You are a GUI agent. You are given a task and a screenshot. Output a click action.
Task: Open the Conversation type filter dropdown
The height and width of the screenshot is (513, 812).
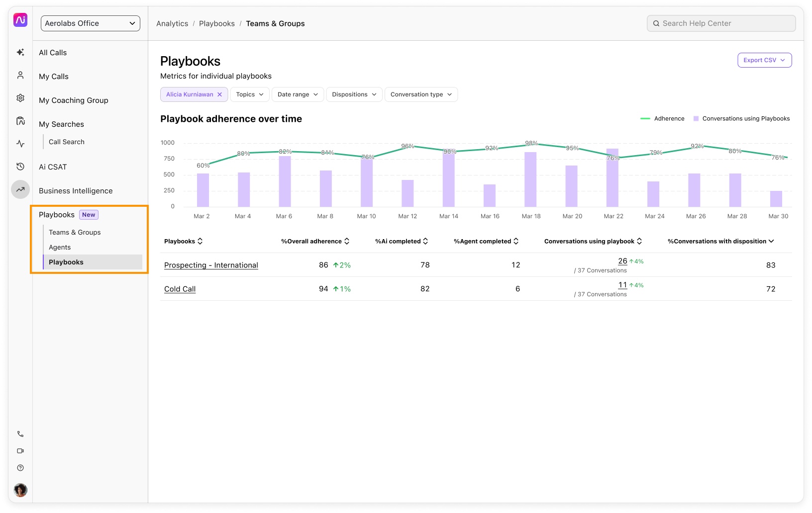coord(421,94)
